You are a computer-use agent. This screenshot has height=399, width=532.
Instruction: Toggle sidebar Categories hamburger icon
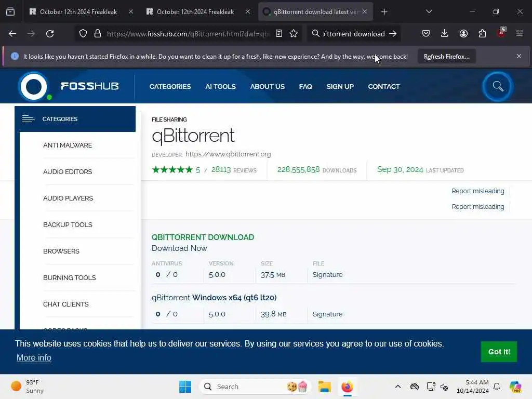28,119
